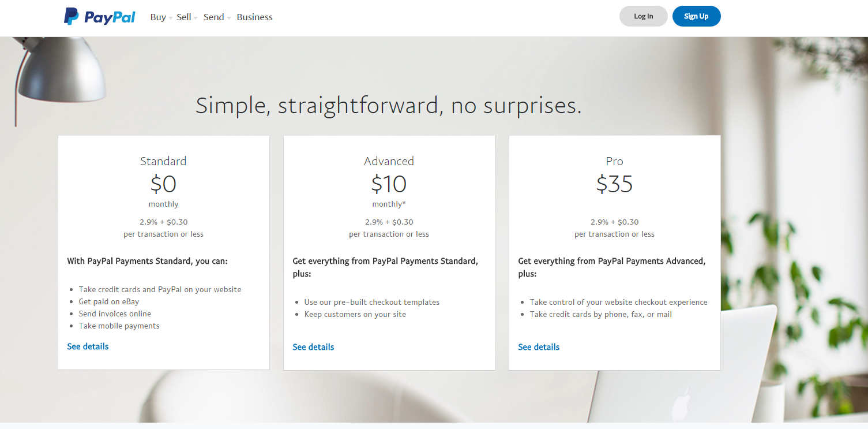
Task: See details for the Standard plan
Action: [88, 346]
